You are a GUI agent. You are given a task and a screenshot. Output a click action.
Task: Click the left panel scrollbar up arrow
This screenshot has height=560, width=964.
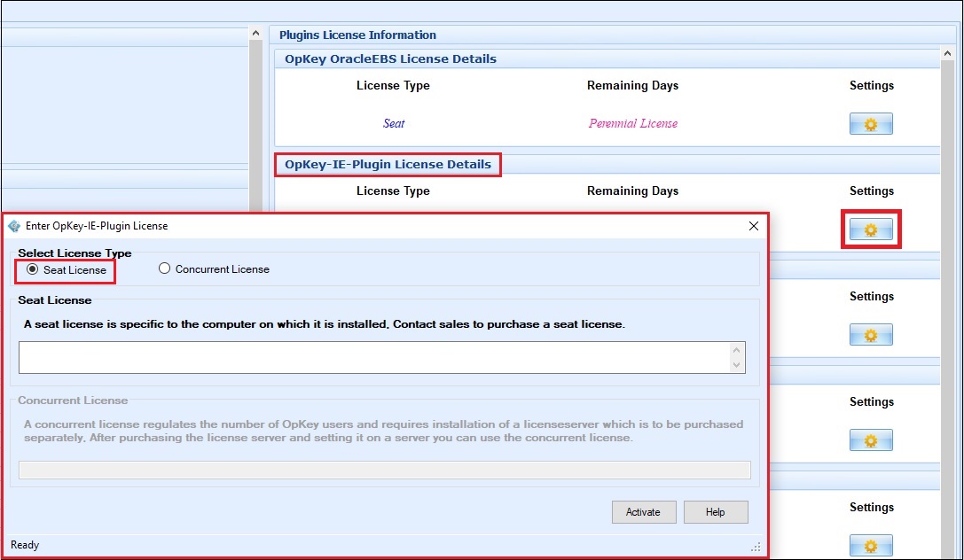coord(255,33)
